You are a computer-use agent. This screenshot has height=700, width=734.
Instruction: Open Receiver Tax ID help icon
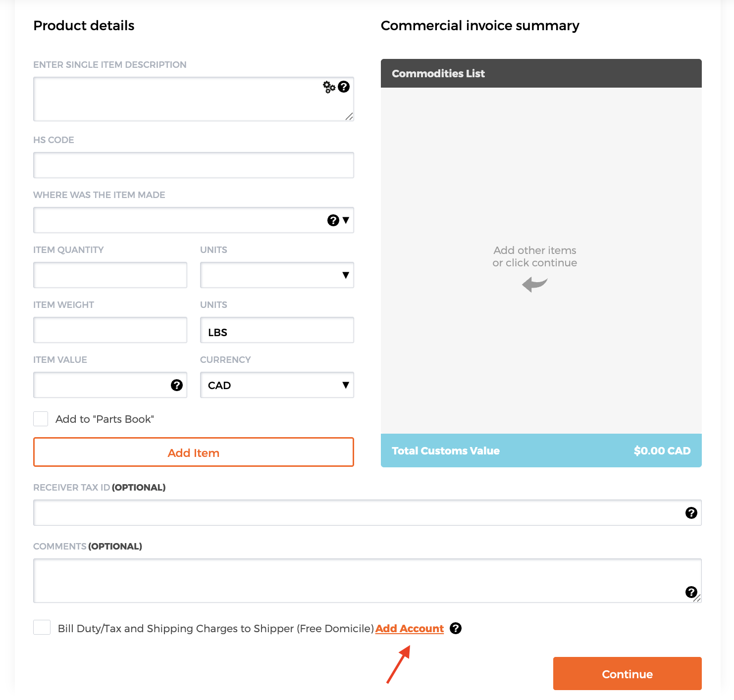click(691, 513)
